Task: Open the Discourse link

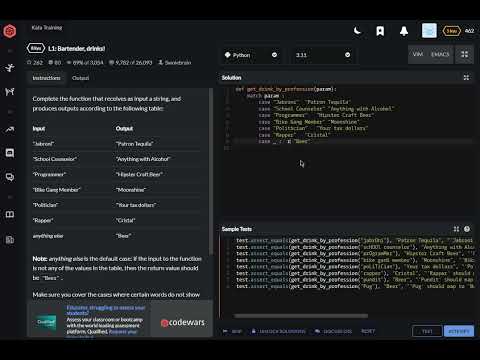Action: click(x=333, y=331)
